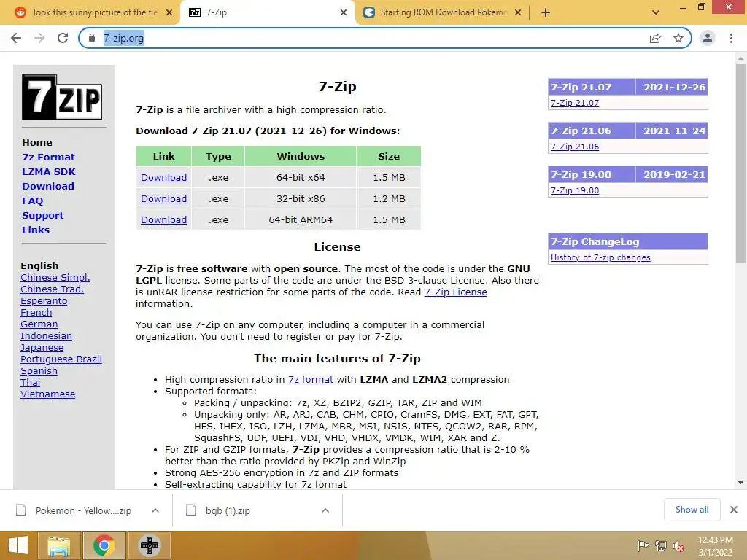Download the 64-bit ARM64 .exe
This screenshot has height=560, width=747.
pyautogui.click(x=163, y=220)
